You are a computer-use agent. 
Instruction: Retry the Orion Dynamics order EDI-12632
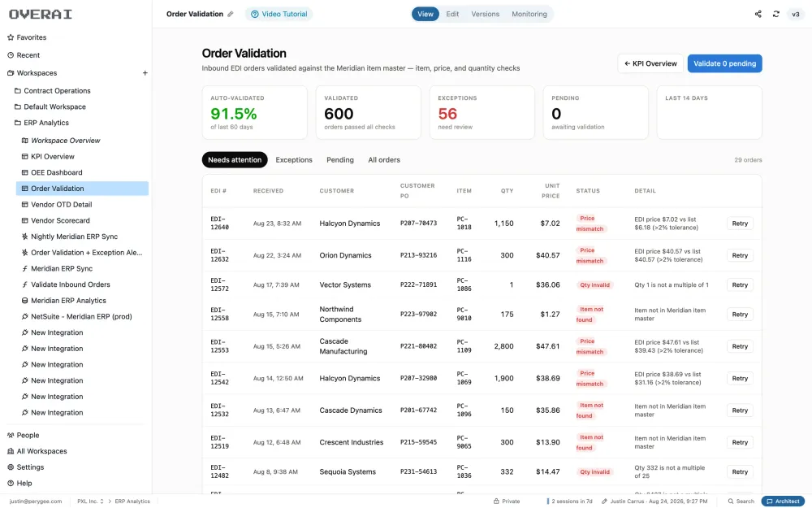[740, 255]
